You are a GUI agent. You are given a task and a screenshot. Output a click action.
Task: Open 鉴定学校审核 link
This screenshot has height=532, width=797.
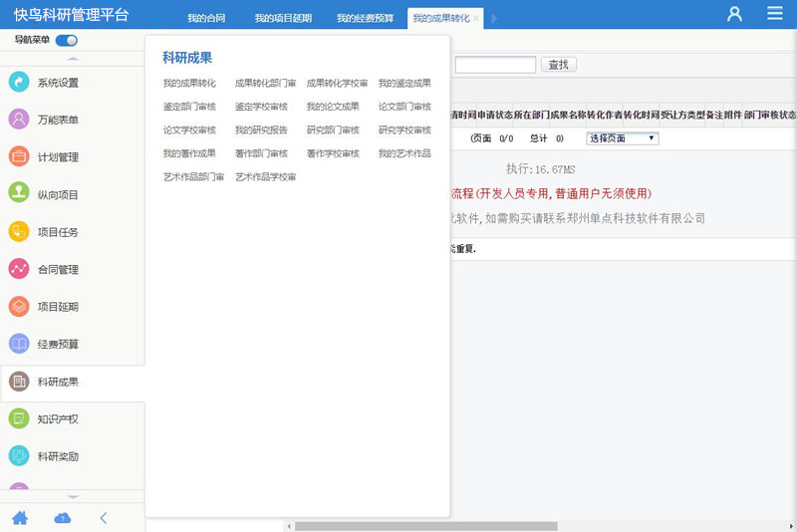click(261, 107)
